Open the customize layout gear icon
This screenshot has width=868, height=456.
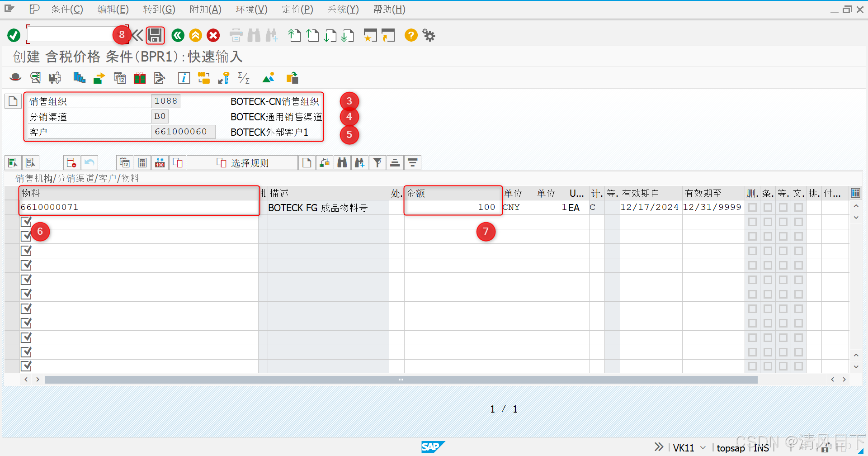coord(429,35)
